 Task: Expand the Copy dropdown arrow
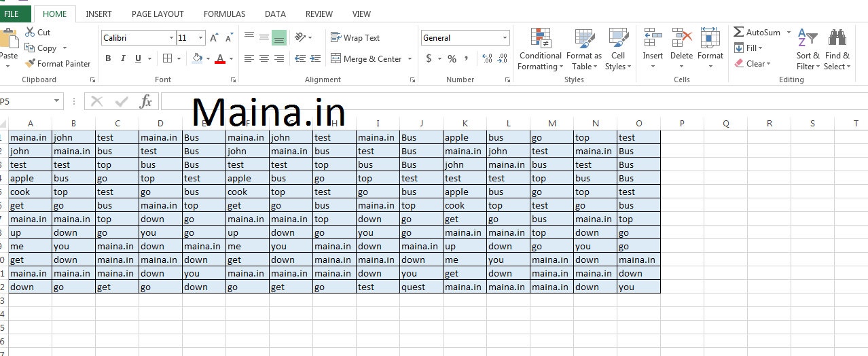65,48
